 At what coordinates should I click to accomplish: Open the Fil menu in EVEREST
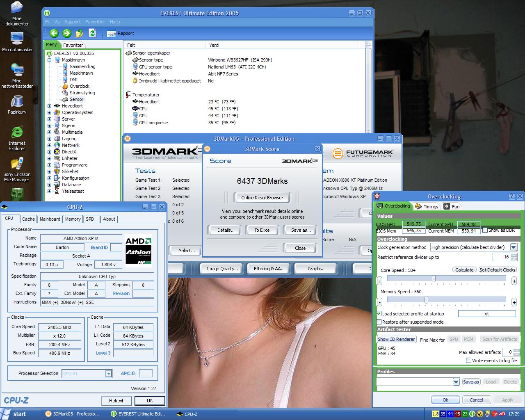tap(47, 22)
